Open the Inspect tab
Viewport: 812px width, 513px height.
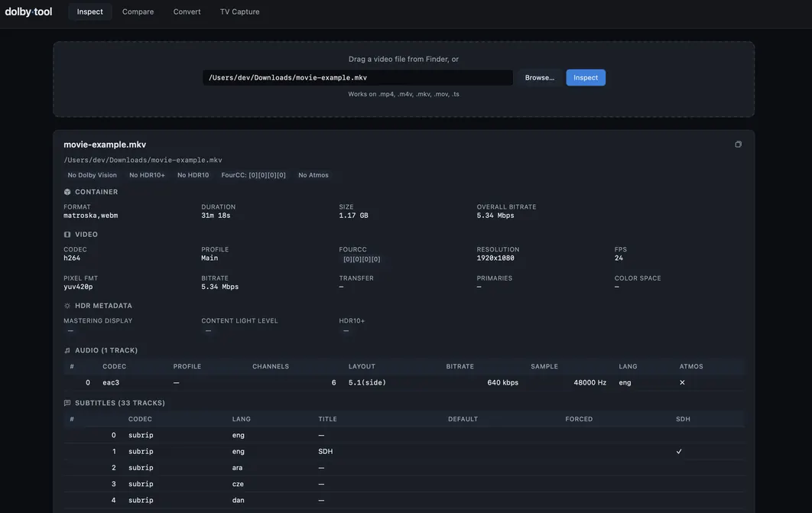pos(90,11)
